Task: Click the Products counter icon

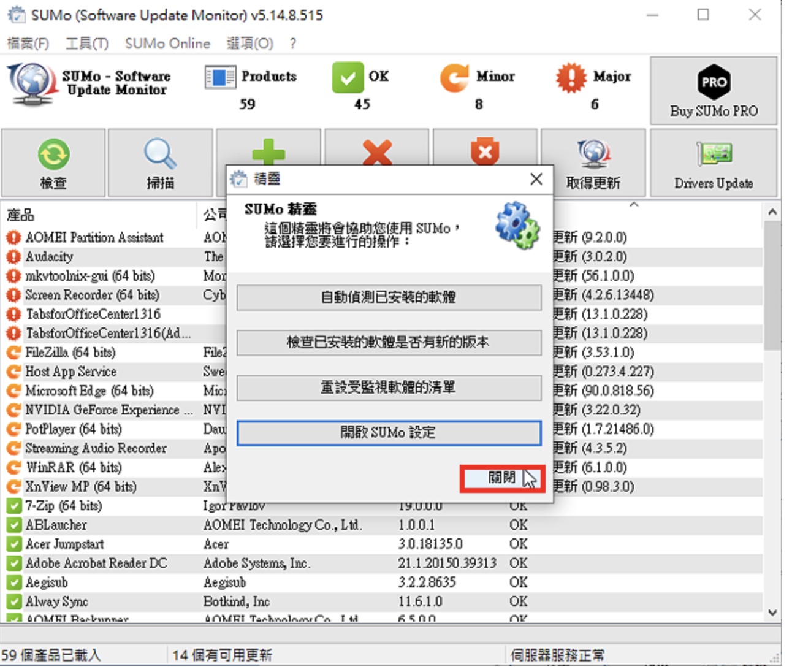Action: point(219,78)
